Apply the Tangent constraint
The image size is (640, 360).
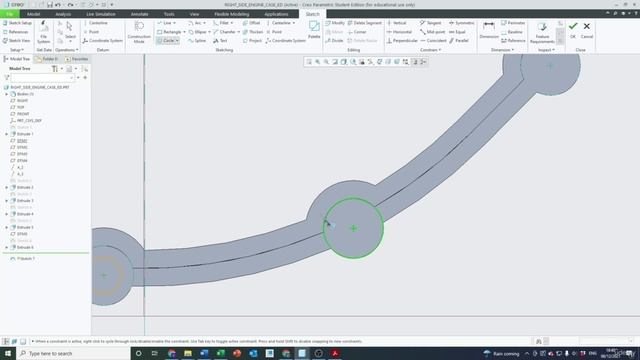[x=431, y=23]
